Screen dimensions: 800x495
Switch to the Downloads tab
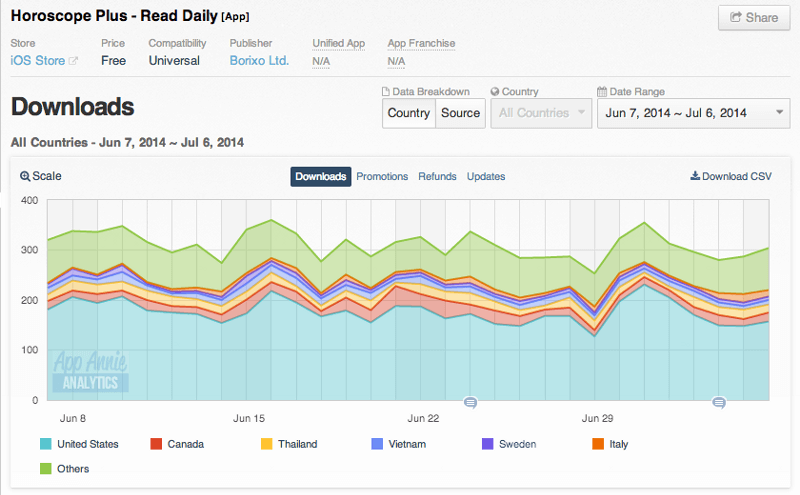tap(321, 177)
